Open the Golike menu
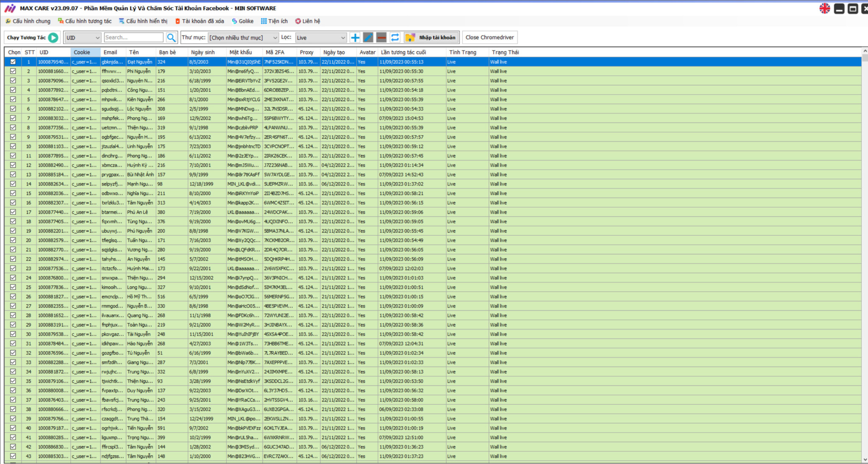Screen dimensions: 868x464 tap(242, 21)
